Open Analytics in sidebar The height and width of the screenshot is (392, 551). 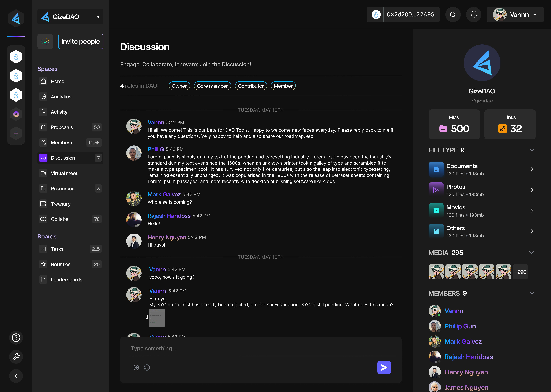(70, 97)
